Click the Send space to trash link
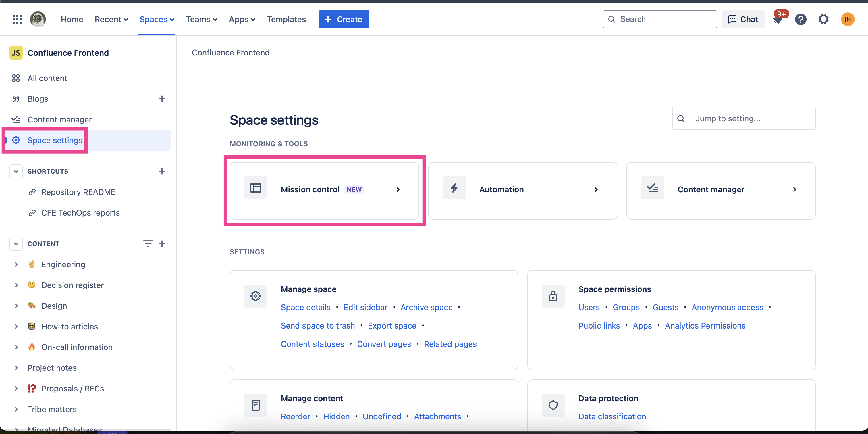 tap(317, 325)
